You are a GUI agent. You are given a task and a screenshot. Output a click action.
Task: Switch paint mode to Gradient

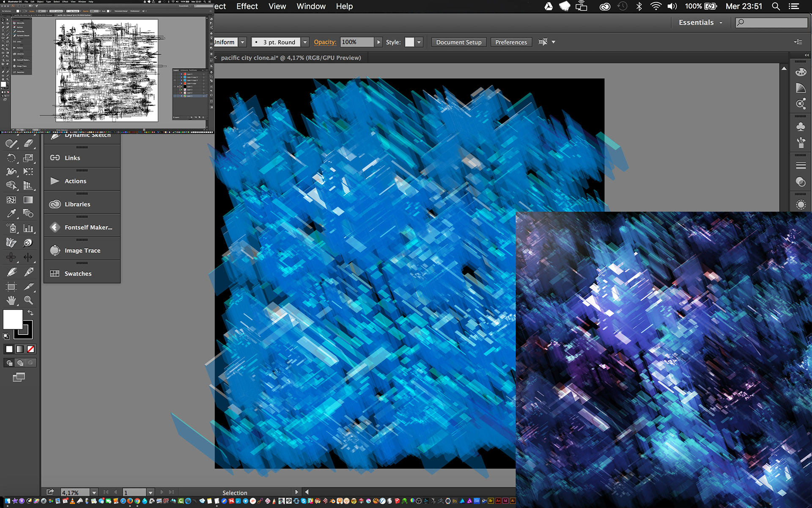(x=20, y=349)
